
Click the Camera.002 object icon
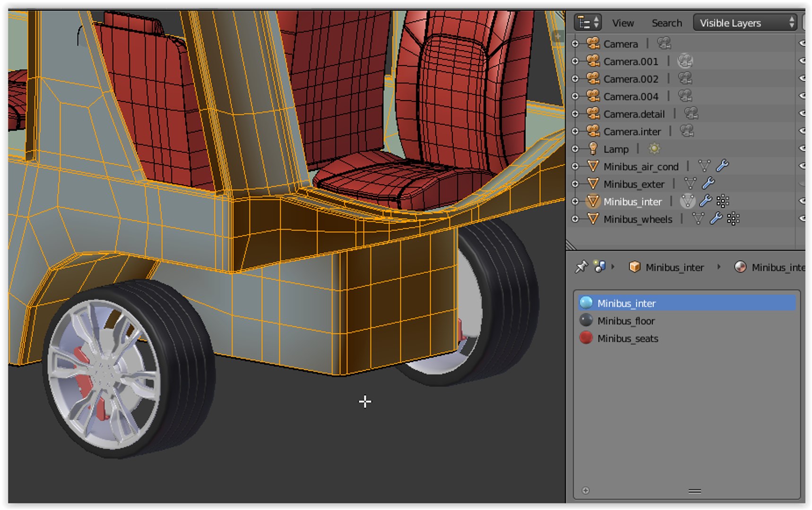593,78
